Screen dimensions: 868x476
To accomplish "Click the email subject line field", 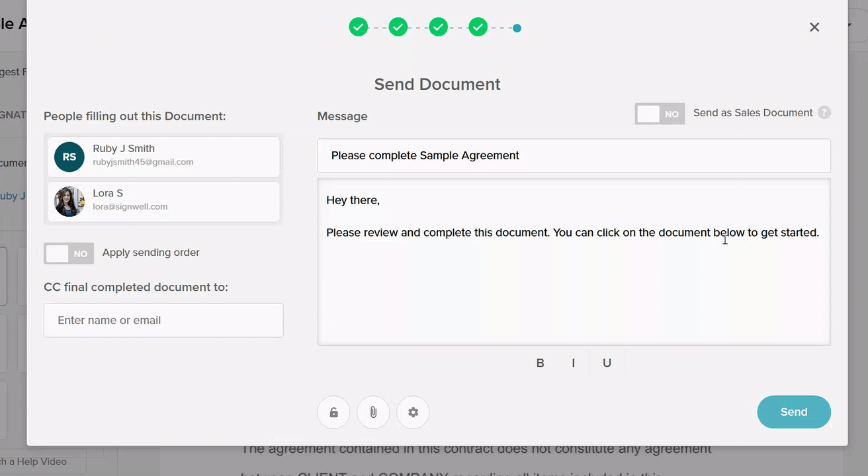I will [x=574, y=155].
